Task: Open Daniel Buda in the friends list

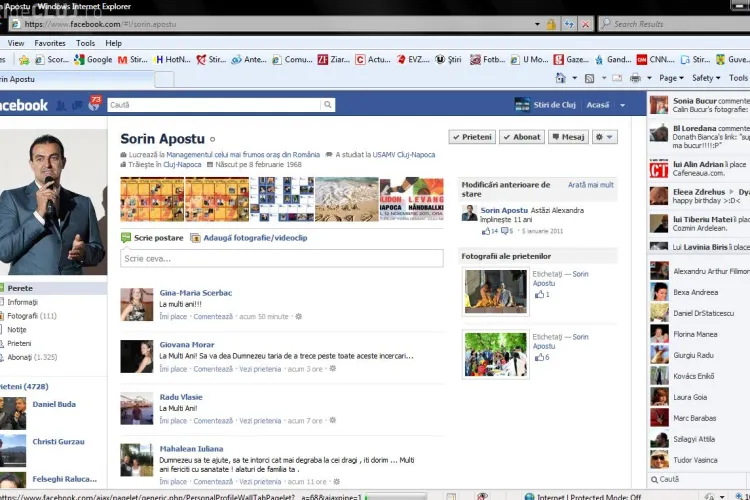Action: pyautogui.click(x=54, y=404)
